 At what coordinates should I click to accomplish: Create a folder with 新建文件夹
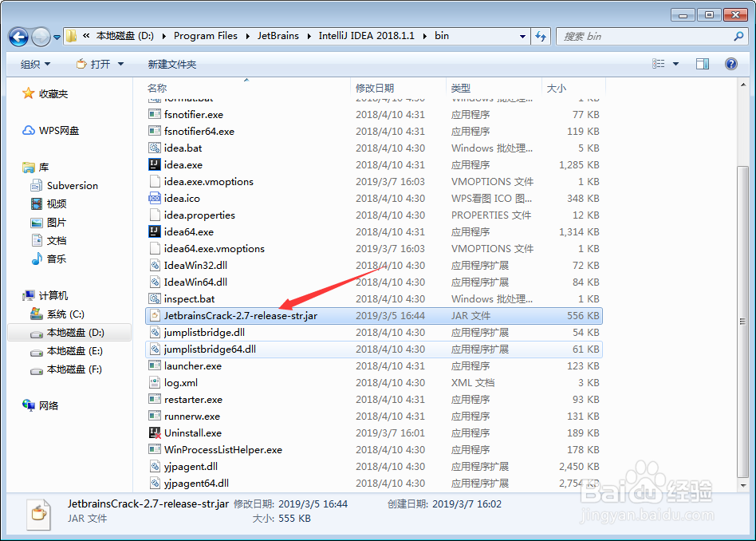point(172,64)
